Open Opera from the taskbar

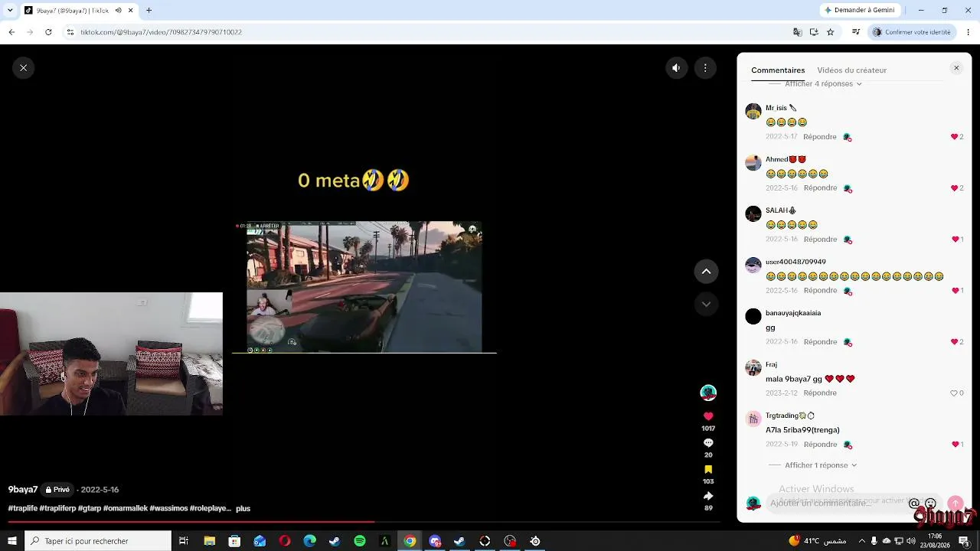285,541
